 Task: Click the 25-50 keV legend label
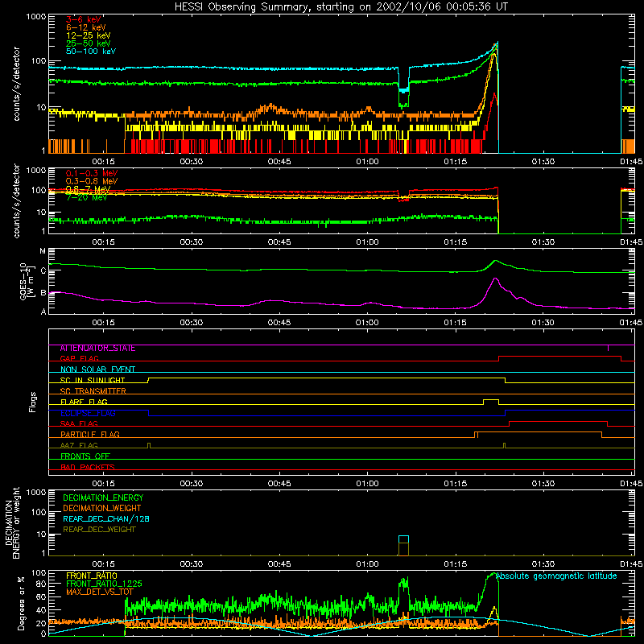[x=89, y=43]
